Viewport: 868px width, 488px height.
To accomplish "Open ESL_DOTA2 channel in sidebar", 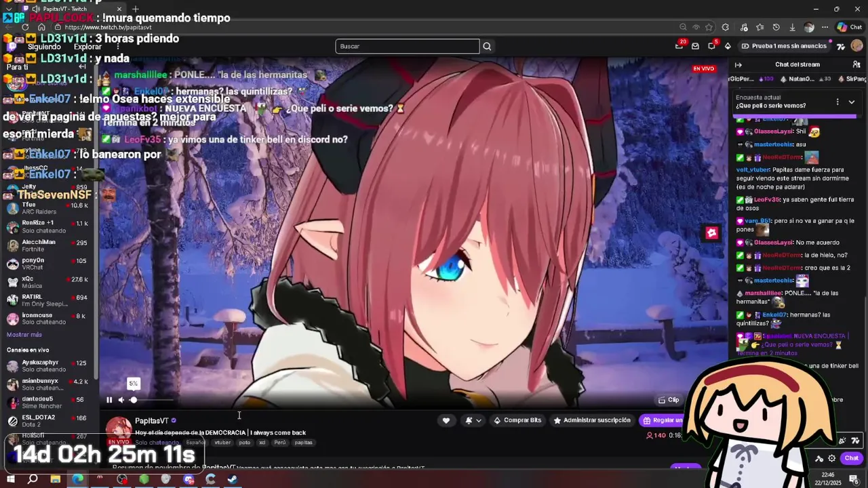I will [x=47, y=421].
